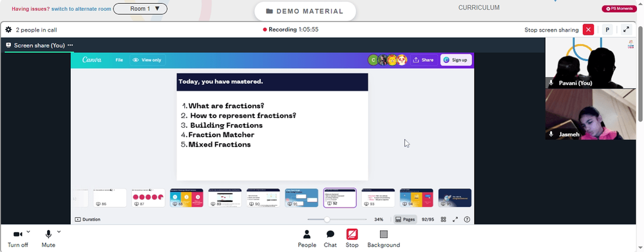Select slide 91 thumbnail
The width and height of the screenshot is (644, 252).
point(301,198)
